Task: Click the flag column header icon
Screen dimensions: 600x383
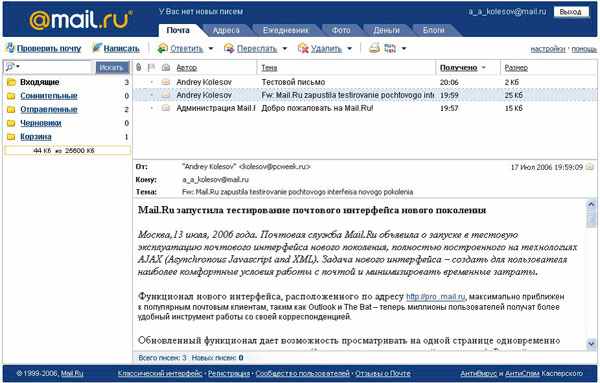Action: point(152,67)
